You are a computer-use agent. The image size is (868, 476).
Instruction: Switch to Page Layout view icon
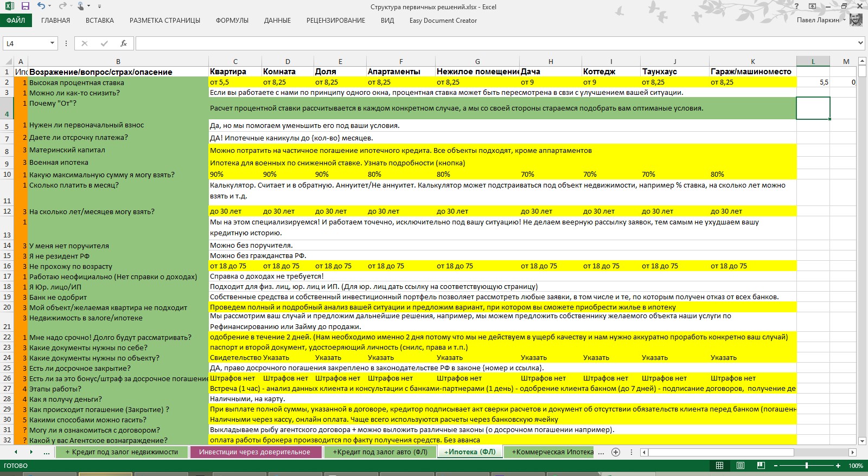[740, 466]
